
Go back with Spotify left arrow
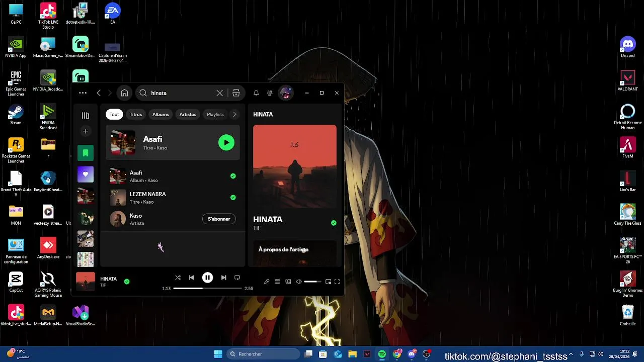click(99, 93)
